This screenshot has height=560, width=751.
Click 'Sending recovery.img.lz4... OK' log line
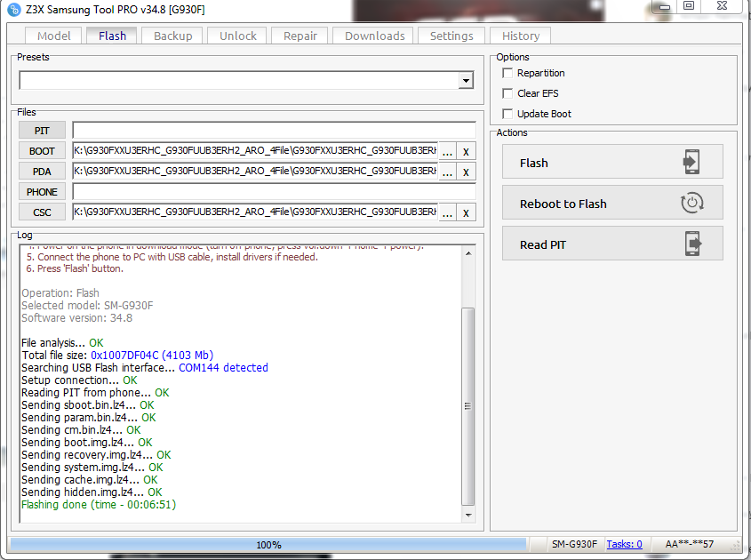96,454
